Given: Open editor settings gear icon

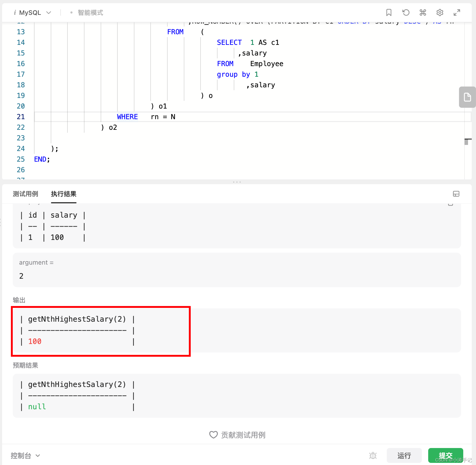Looking at the screenshot, I should 440,12.
